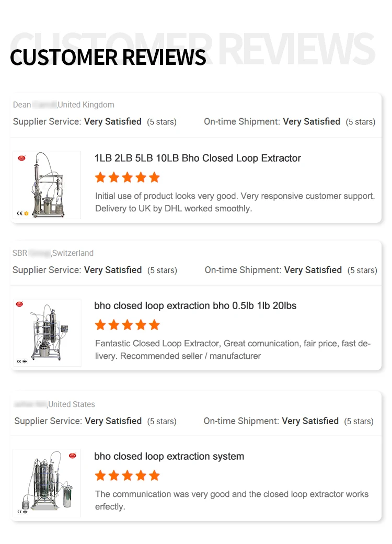
Task: Open the 1LB 2LB 5LB 10LB Bho Closed Loop Extractor title
Action: [198, 158]
